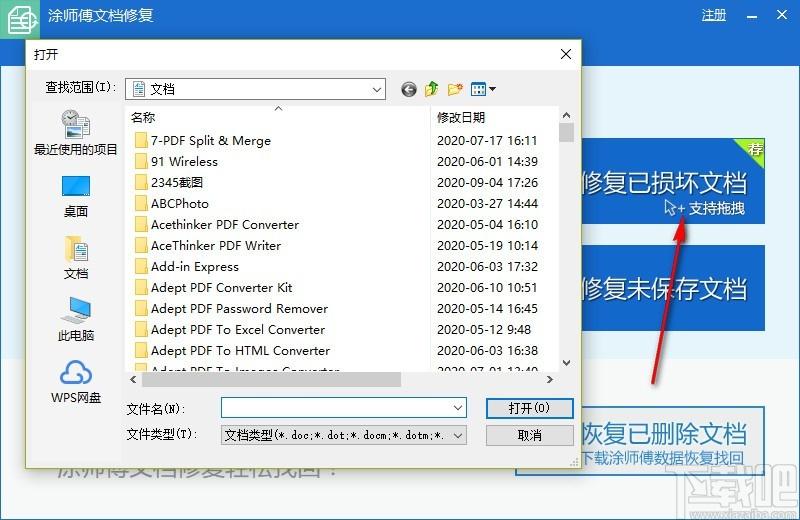Open Recent items in sidebar
The image size is (800, 520).
[76, 133]
